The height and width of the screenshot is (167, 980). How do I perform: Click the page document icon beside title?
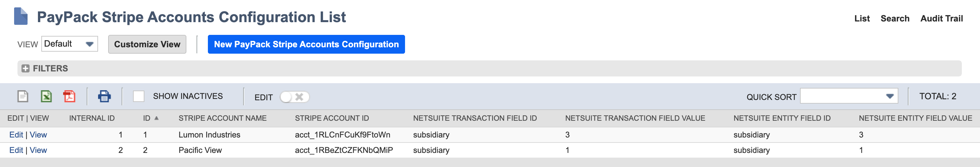21,17
